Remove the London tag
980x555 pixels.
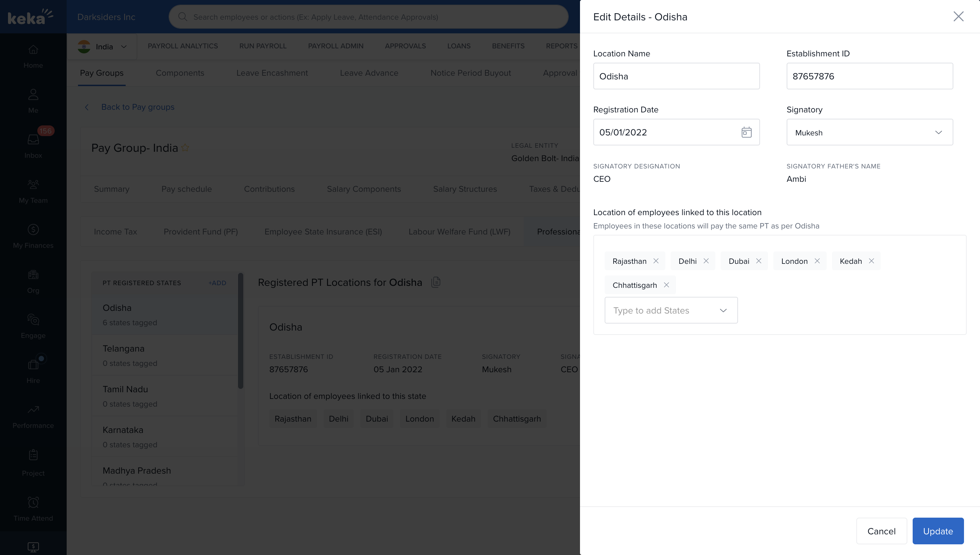click(x=817, y=261)
